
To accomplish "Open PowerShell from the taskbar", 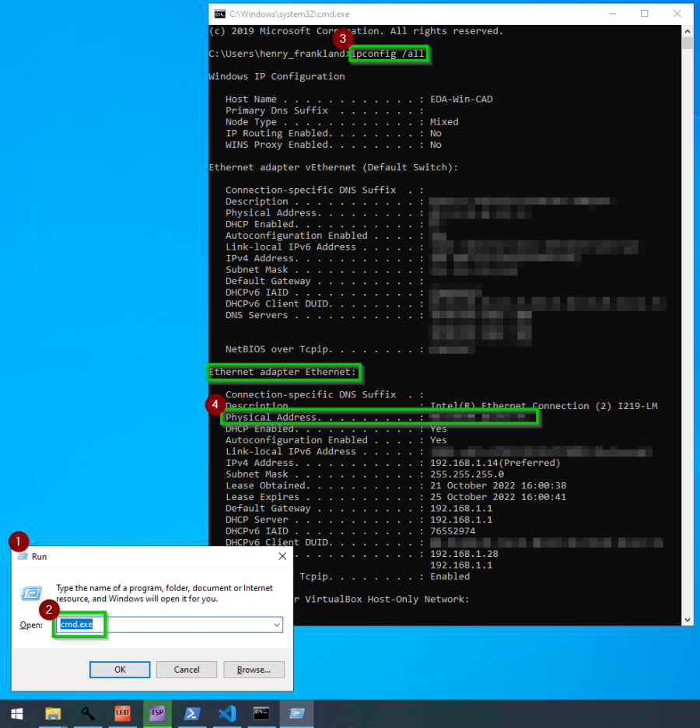I will (192, 712).
